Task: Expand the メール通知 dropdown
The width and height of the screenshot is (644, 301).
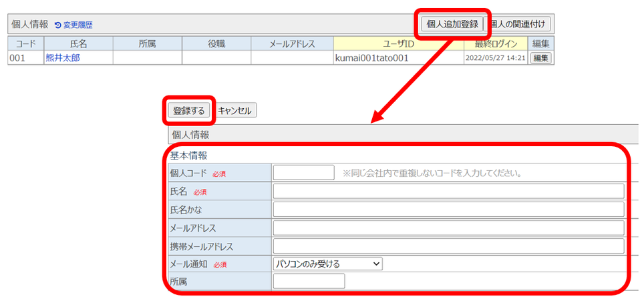Action: coord(328,264)
